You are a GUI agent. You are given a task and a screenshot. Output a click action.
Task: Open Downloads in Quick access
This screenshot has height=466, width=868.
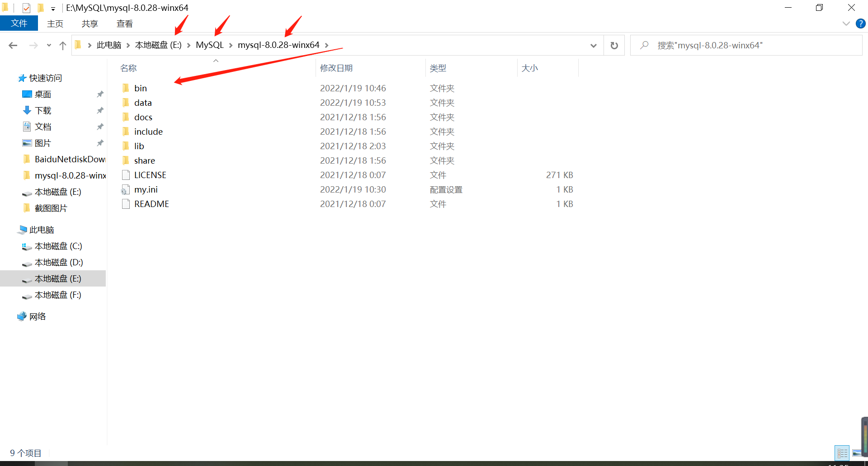pos(43,110)
